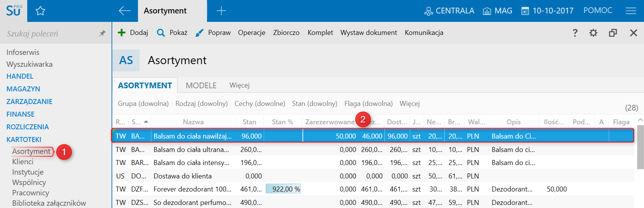The height and width of the screenshot is (208, 644).
Task: Expand the Rodzaj (dowolny) filter
Action: point(201,104)
